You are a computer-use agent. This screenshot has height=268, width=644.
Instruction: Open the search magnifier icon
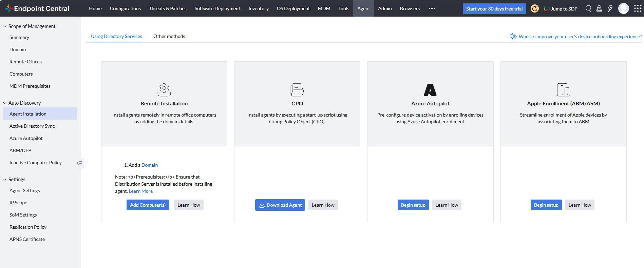588,8
